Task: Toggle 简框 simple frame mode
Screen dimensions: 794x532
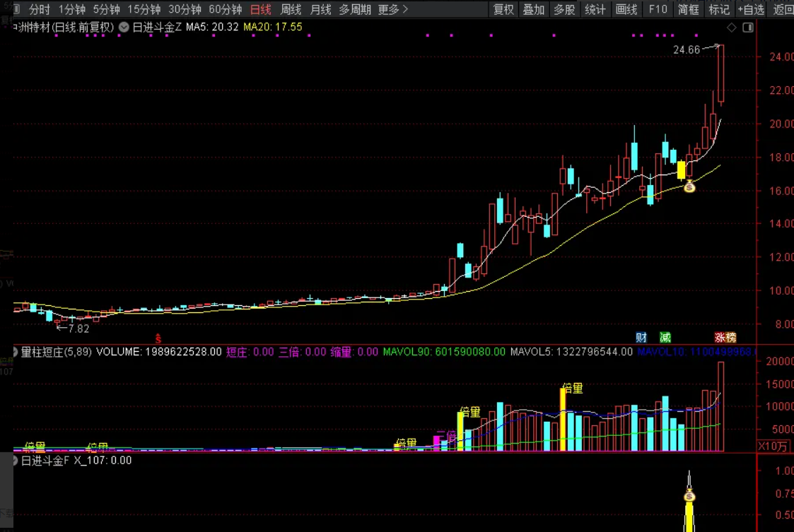Action: pos(689,9)
